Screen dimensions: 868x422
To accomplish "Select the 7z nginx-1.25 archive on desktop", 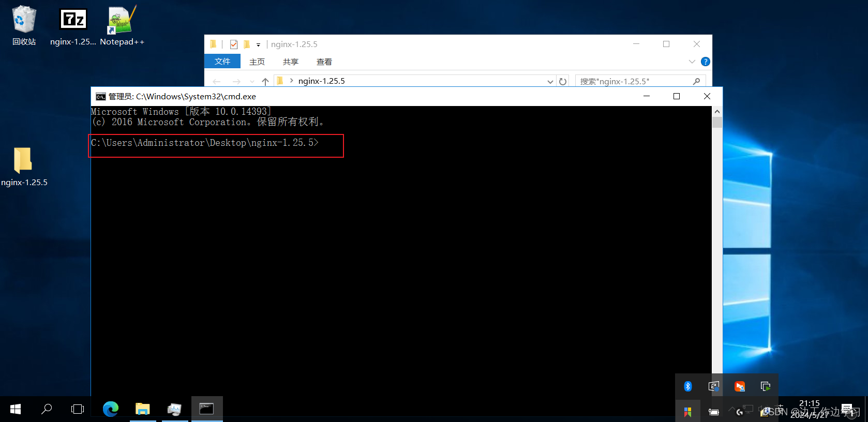I will 73,26.
